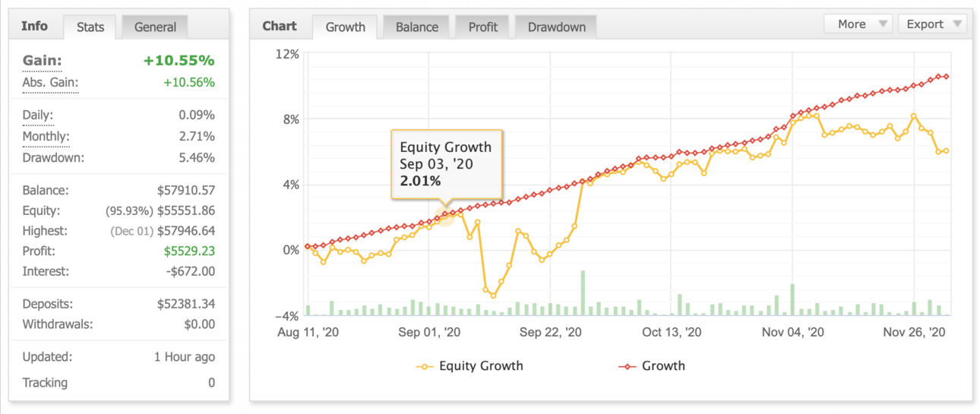Click the Gain label with dotted underline
980x414 pixels.
[43, 61]
